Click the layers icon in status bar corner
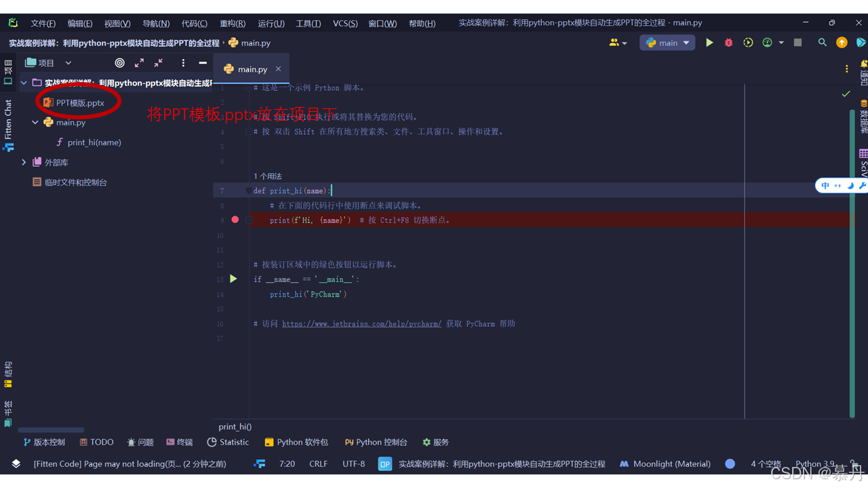The width and height of the screenshot is (868, 488). tap(16, 464)
